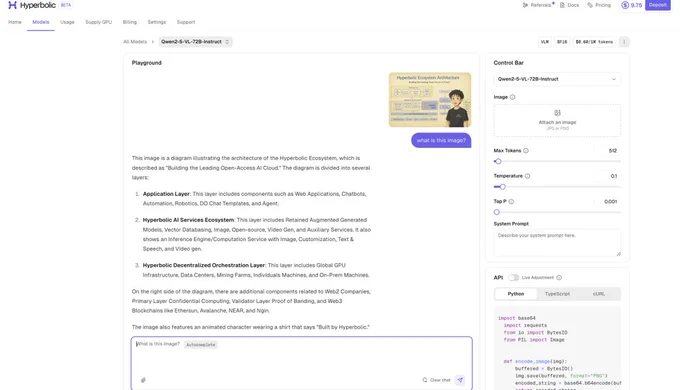The image size is (680, 390).
Task: Open the Settings tab
Action: pyautogui.click(x=157, y=22)
